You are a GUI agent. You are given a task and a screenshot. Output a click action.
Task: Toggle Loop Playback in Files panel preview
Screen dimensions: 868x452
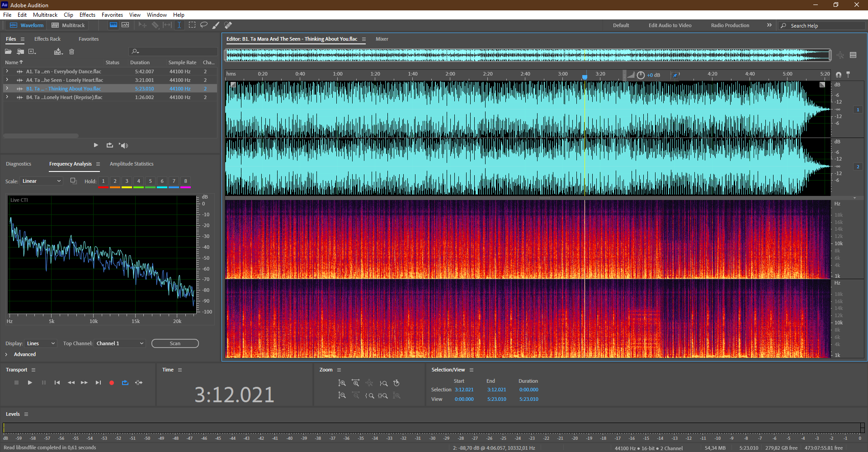point(110,145)
